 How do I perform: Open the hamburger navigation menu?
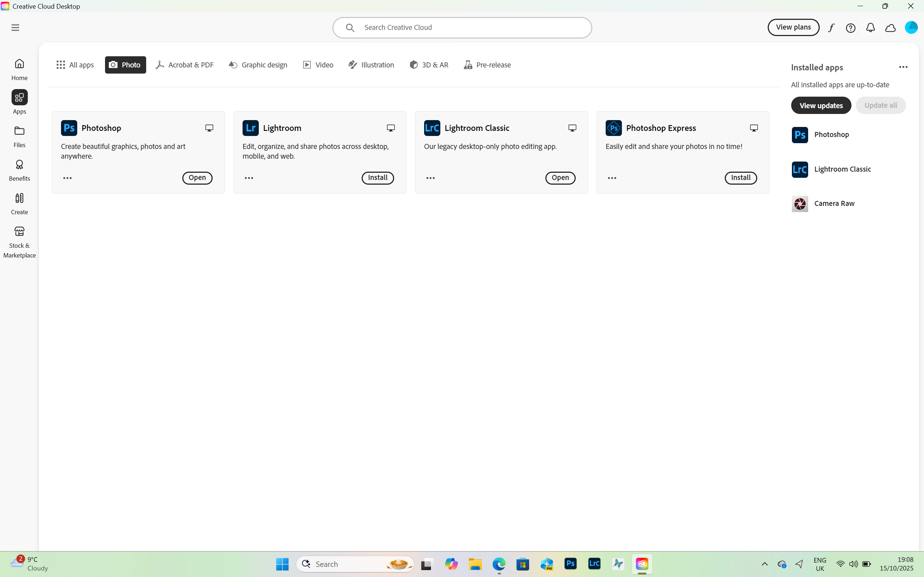point(15,27)
